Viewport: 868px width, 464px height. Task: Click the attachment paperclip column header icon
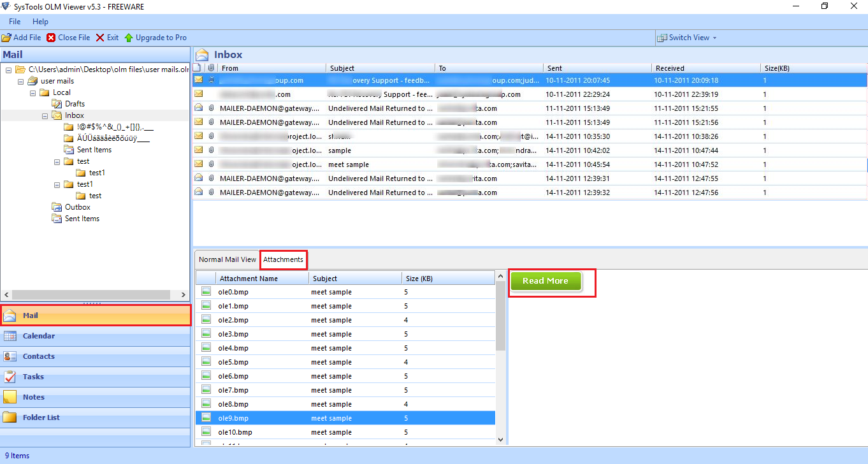click(211, 68)
